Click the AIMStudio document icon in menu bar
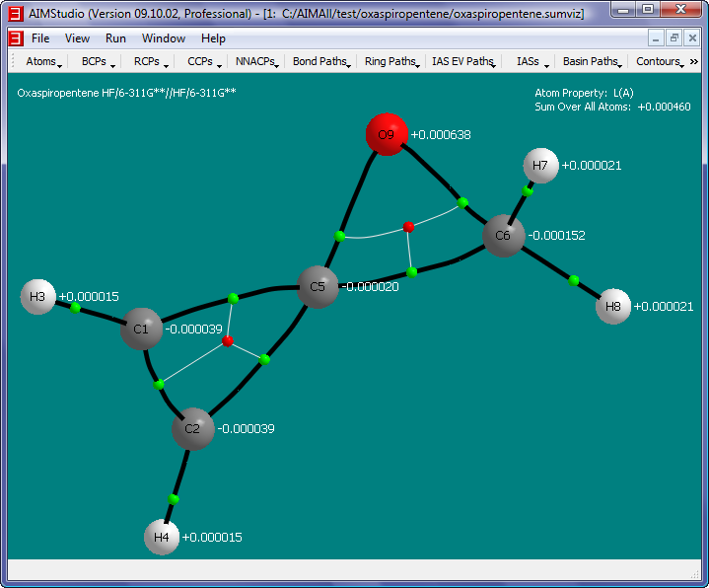Screen dimensions: 709x588 (x=15, y=38)
